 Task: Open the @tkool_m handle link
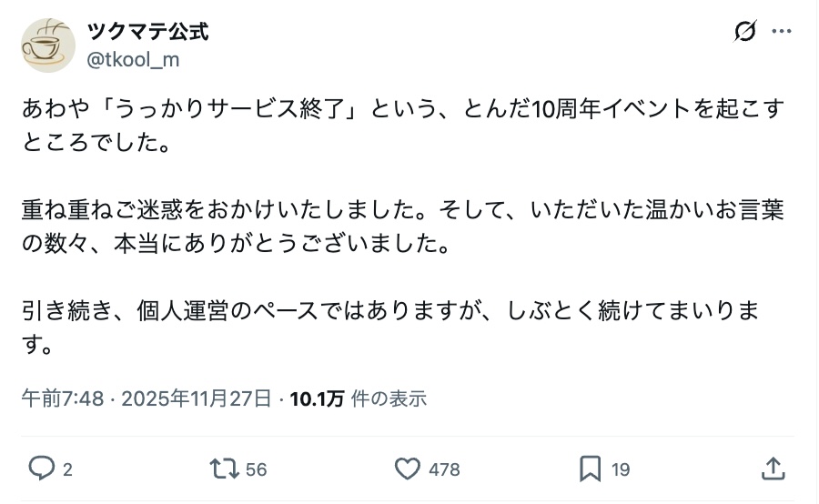point(133,59)
